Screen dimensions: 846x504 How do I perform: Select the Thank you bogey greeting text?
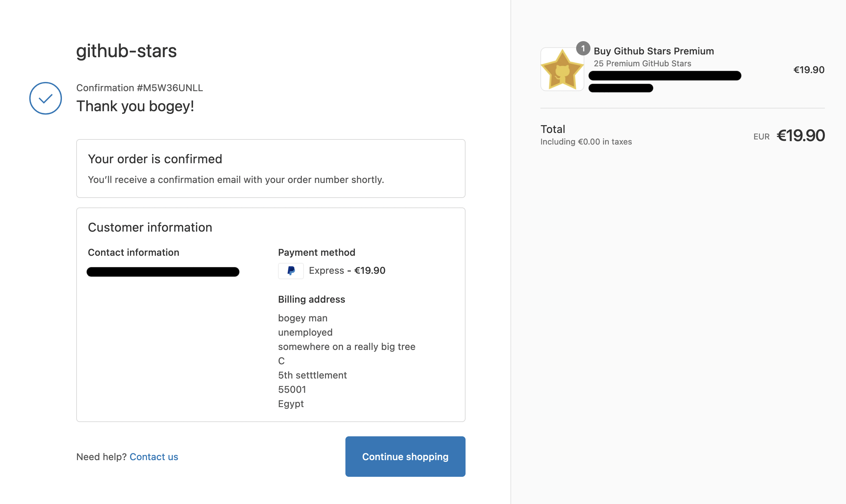(135, 106)
